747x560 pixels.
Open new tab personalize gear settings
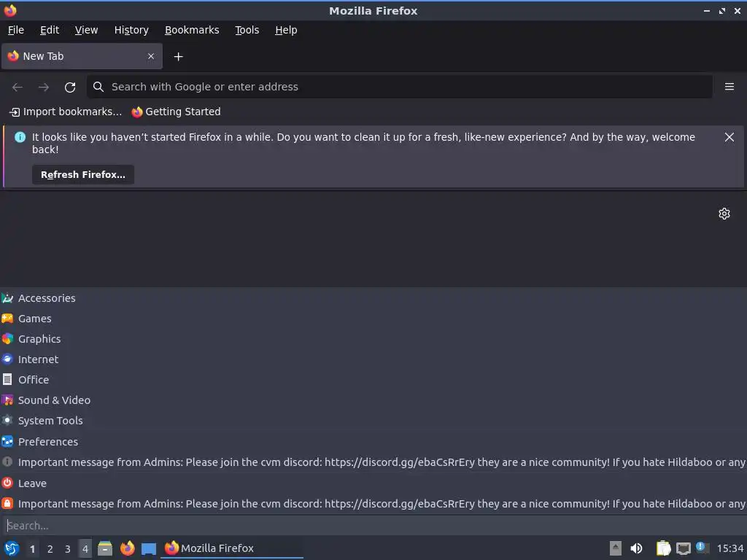pos(724,214)
